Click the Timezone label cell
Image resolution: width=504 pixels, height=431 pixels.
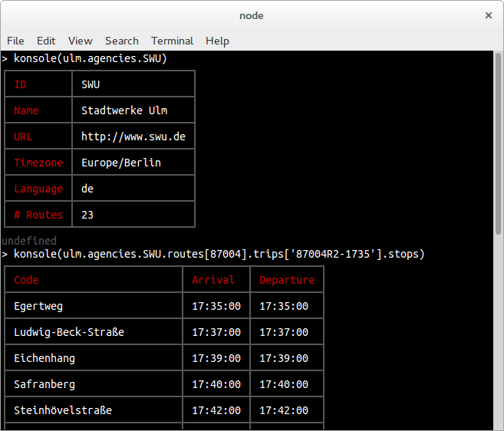[x=38, y=163]
